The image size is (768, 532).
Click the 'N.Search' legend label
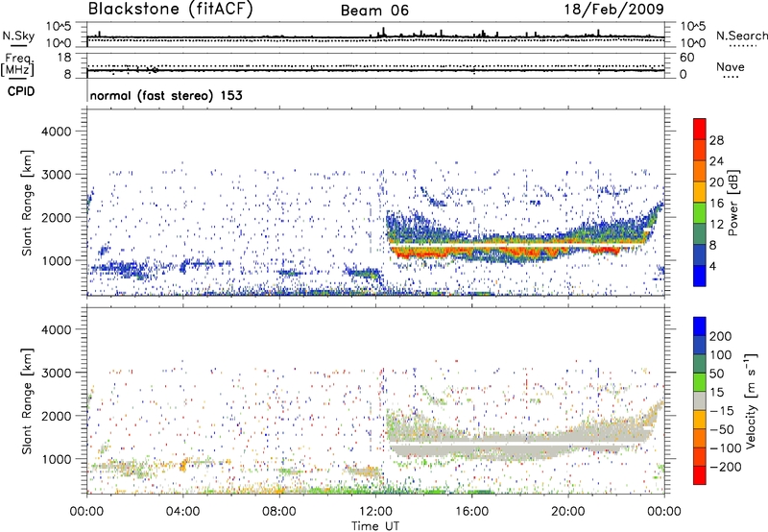[741, 36]
